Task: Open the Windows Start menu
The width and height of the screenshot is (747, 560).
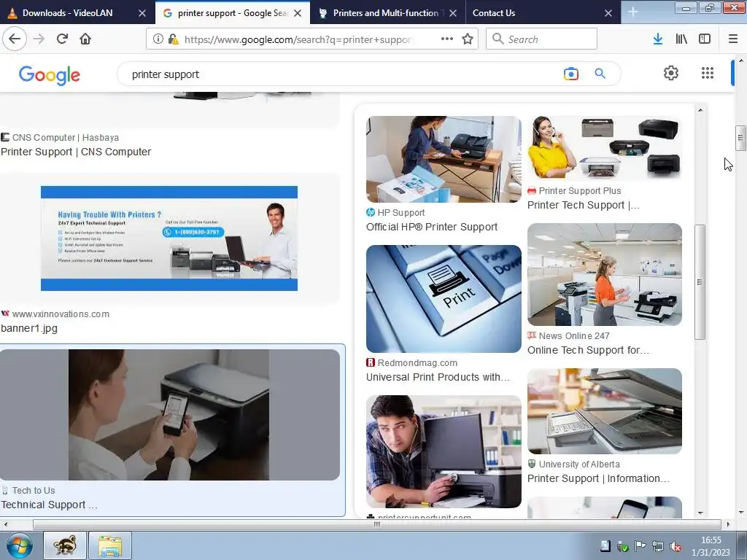Action: [19, 545]
